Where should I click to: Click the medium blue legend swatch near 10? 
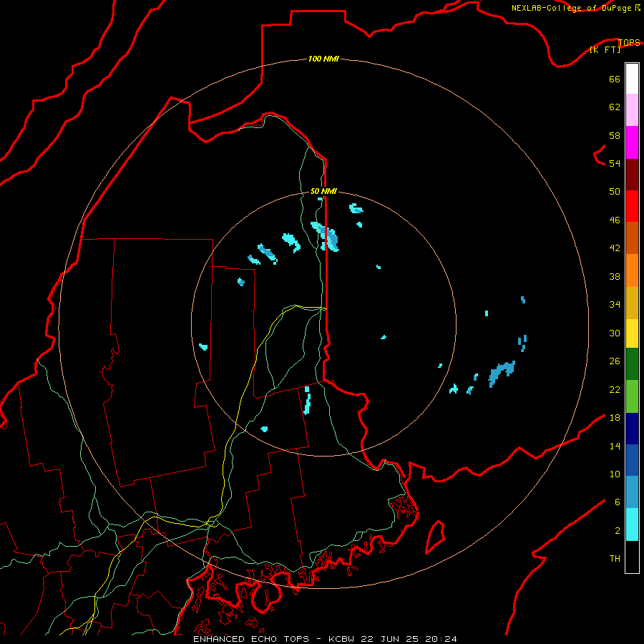(632, 460)
